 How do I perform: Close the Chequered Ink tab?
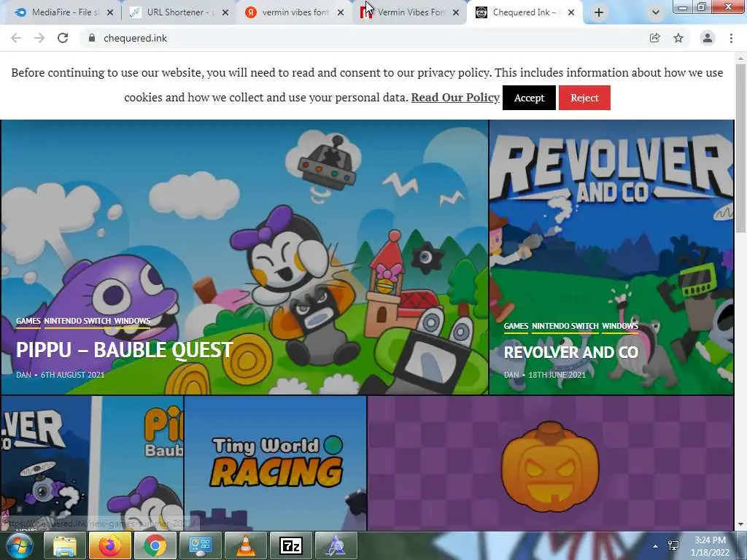click(571, 12)
